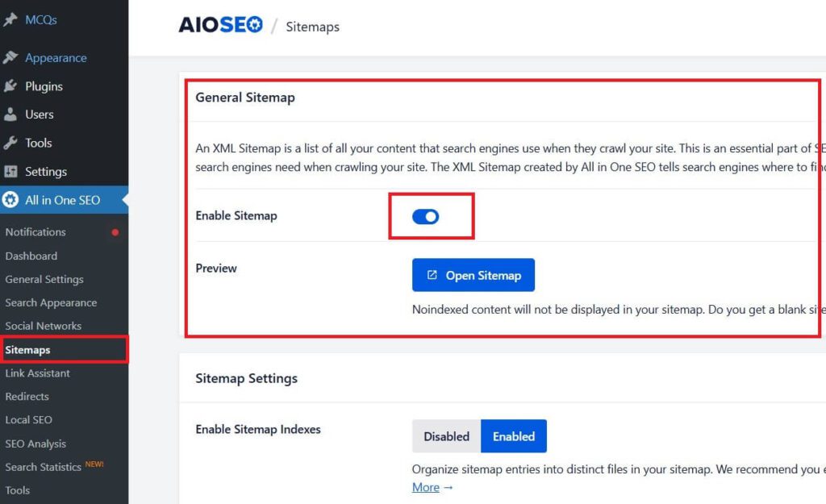The width and height of the screenshot is (826, 504).
Task: Click the Users person icon
Action: pos(10,115)
